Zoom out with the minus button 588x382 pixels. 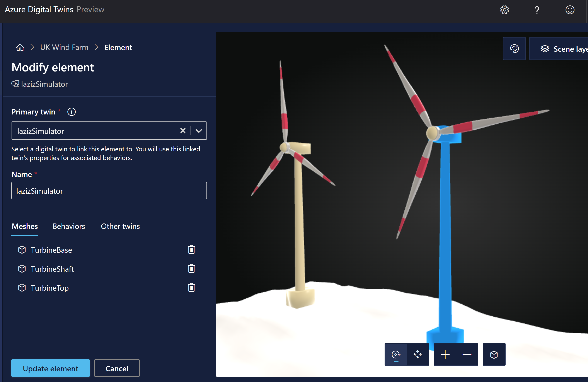467,354
